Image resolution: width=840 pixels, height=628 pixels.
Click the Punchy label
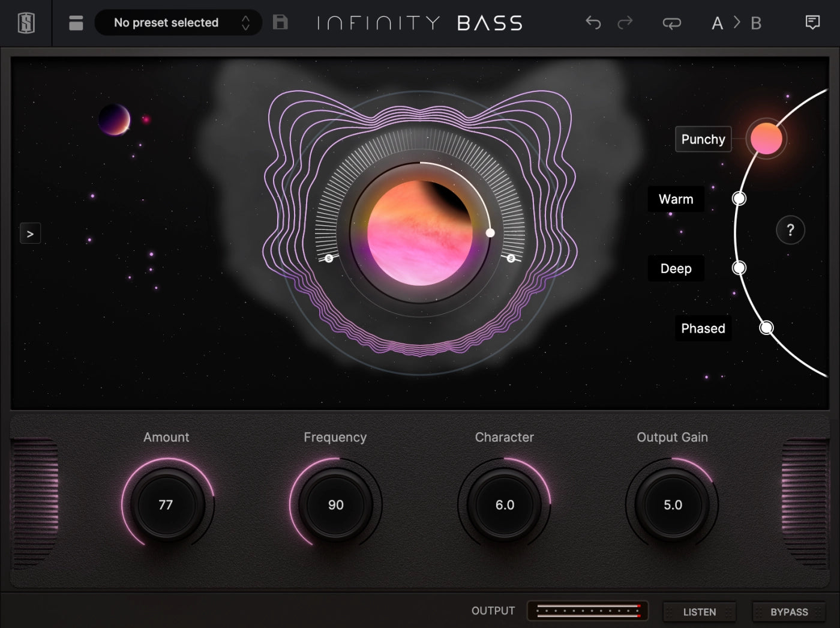[x=703, y=139]
